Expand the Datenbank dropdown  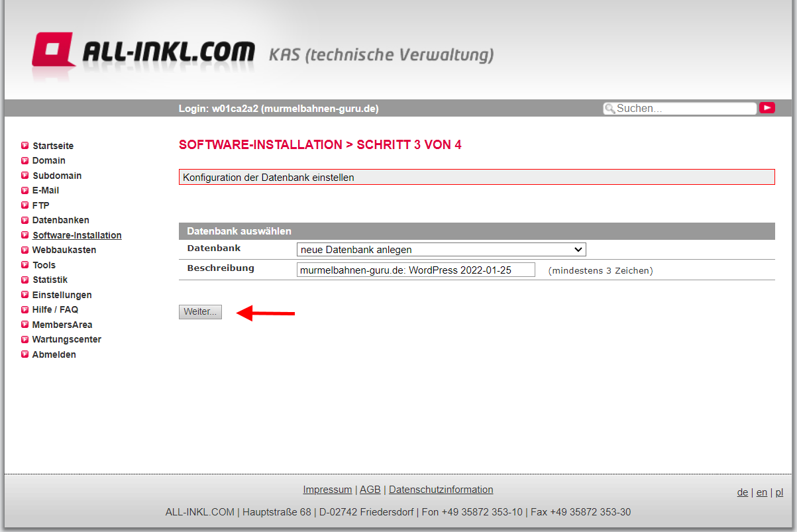point(441,250)
